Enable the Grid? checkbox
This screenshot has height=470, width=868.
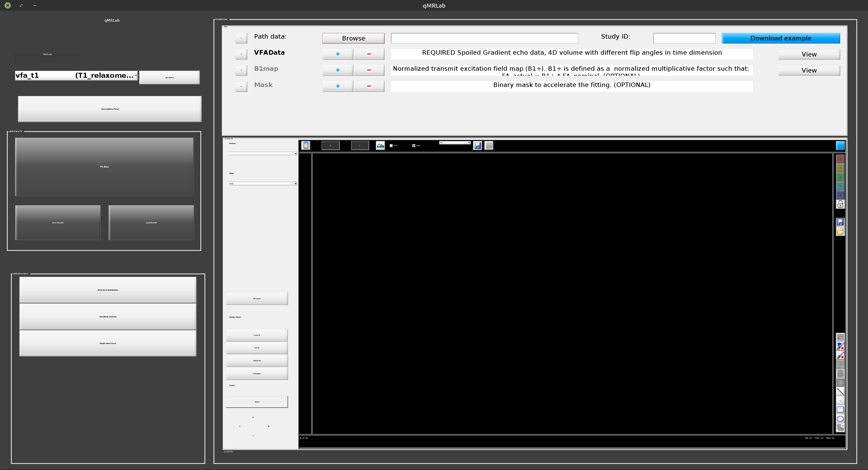click(391, 146)
